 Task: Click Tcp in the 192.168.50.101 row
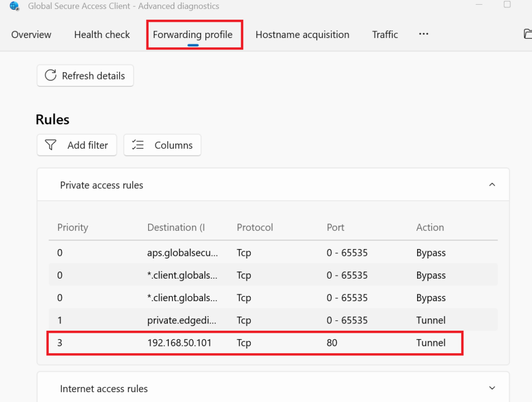244,343
